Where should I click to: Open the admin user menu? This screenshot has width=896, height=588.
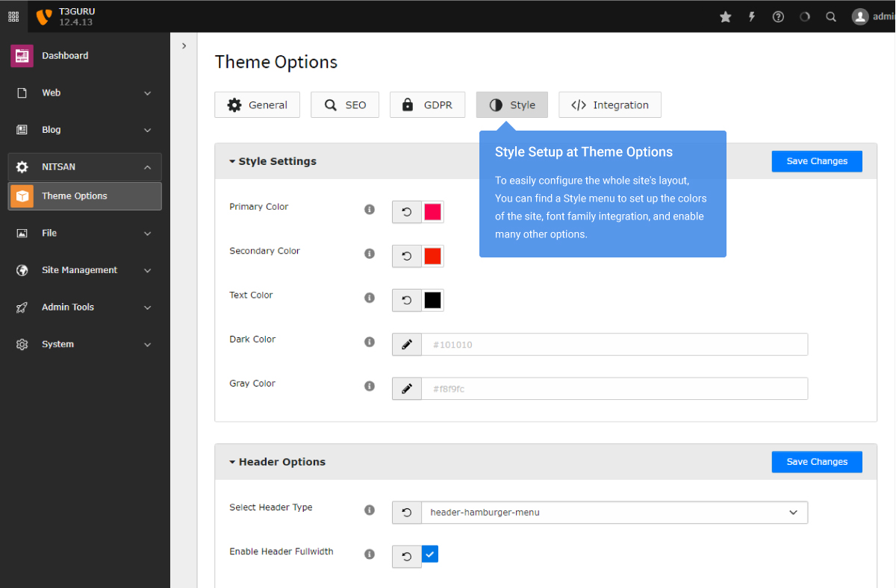coord(859,16)
